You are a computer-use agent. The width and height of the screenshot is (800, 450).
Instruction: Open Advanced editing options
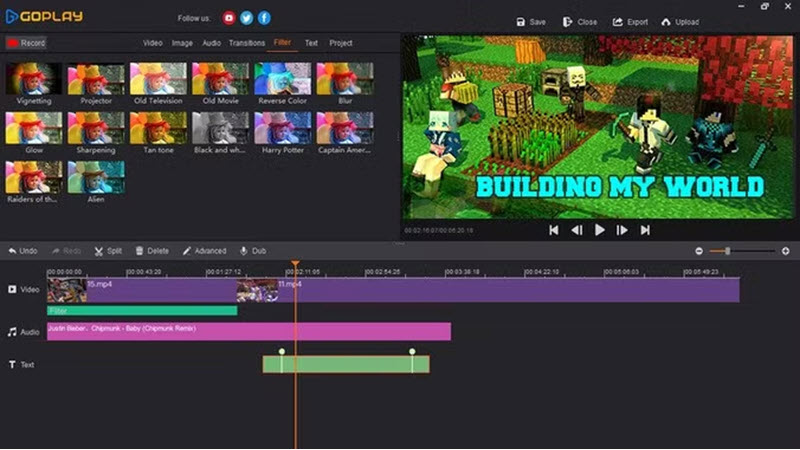[205, 251]
